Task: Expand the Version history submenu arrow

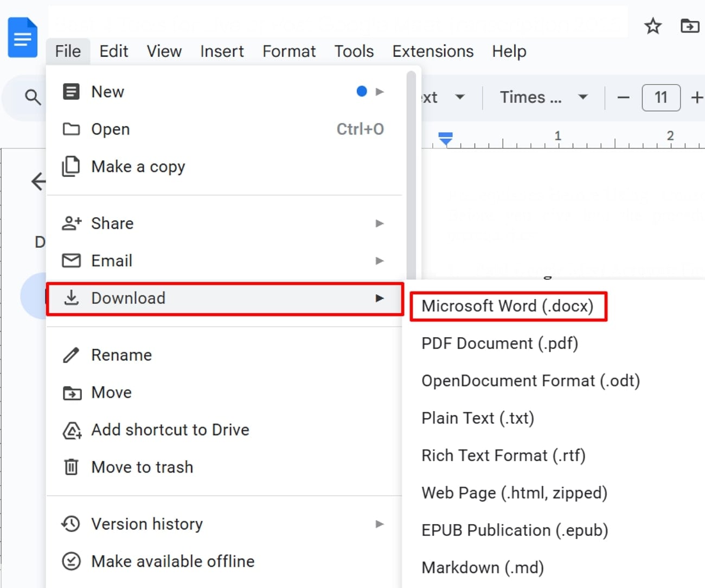Action: [380, 524]
